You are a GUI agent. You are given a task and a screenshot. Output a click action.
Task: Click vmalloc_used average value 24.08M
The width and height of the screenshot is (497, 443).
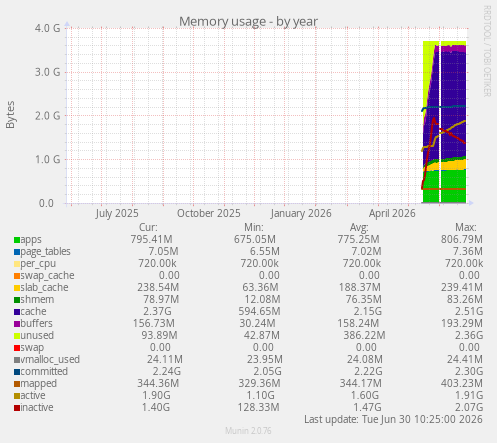coord(366,360)
